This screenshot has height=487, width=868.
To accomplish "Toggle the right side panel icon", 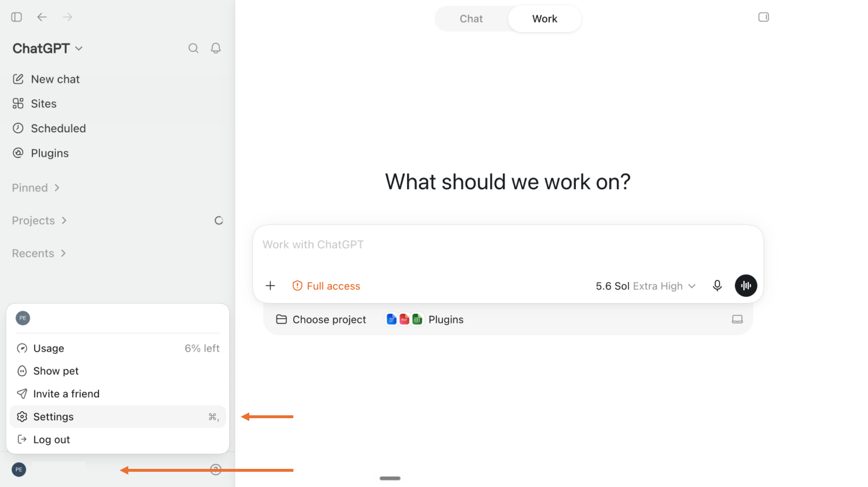I will point(763,17).
